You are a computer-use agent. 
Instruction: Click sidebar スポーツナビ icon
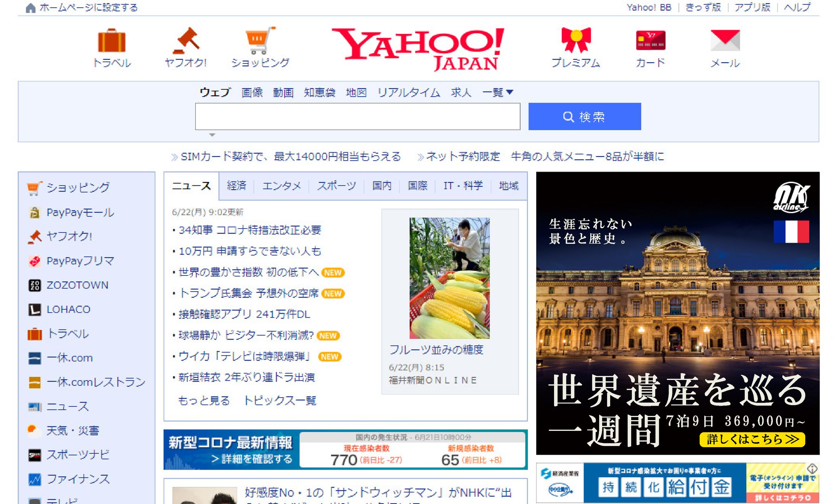point(34,455)
